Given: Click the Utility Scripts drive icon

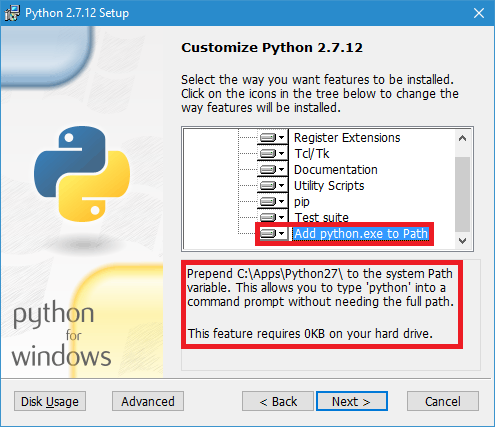Looking at the screenshot, I should (x=268, y=185).
